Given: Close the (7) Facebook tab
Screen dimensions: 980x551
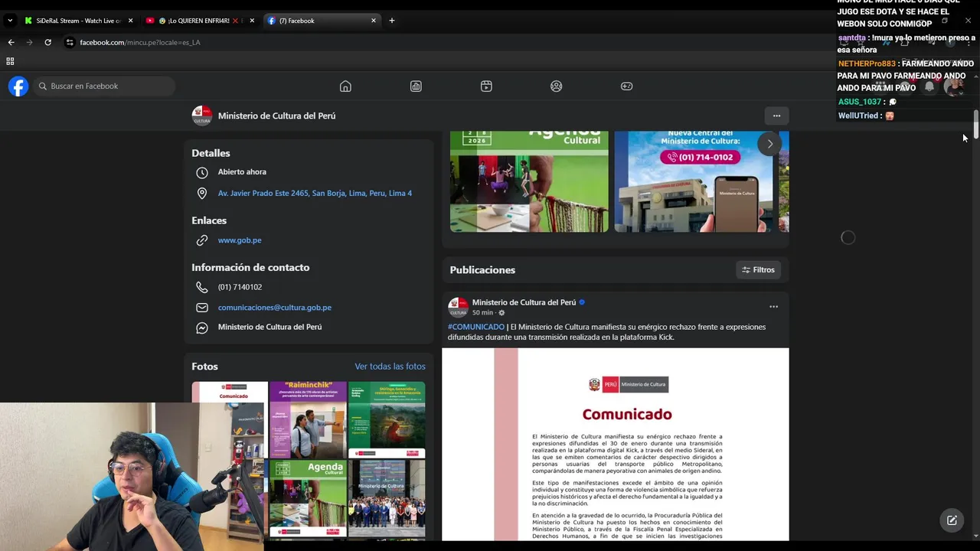Looking at the screenshot, I should pos(374,21).
